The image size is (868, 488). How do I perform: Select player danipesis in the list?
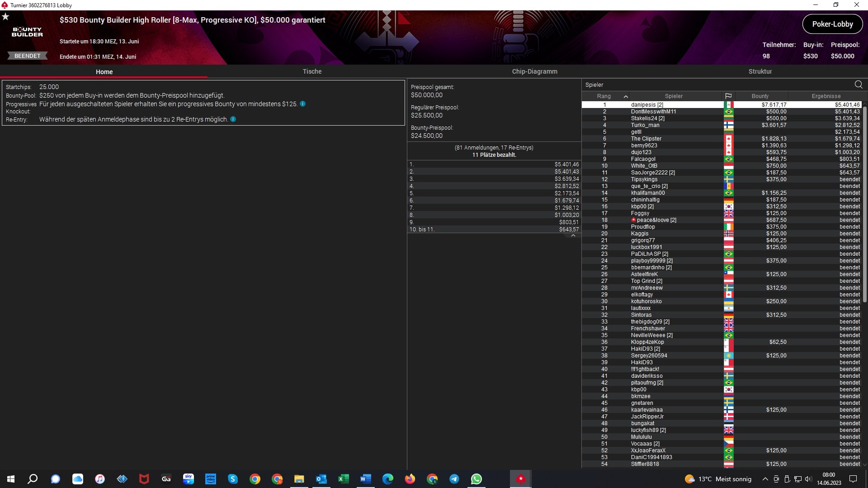(646, 105)
